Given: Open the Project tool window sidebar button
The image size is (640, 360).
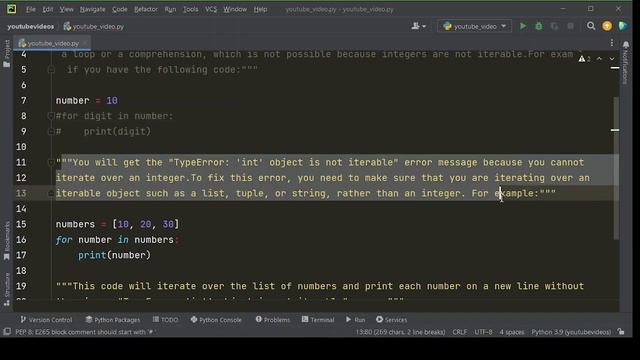Looking at the screenshot, I should click(x=7, y=53).
